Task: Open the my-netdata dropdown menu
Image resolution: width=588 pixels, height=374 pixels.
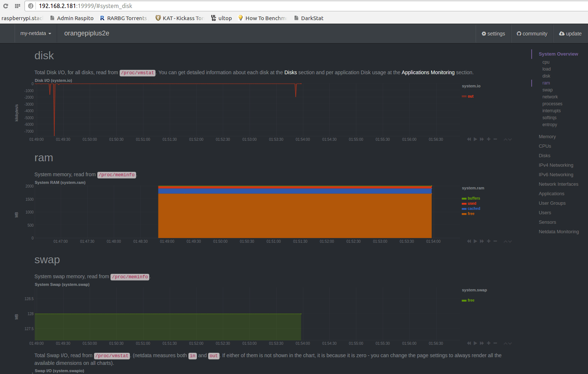Action: pyautogui.click(x=35, y=33)
